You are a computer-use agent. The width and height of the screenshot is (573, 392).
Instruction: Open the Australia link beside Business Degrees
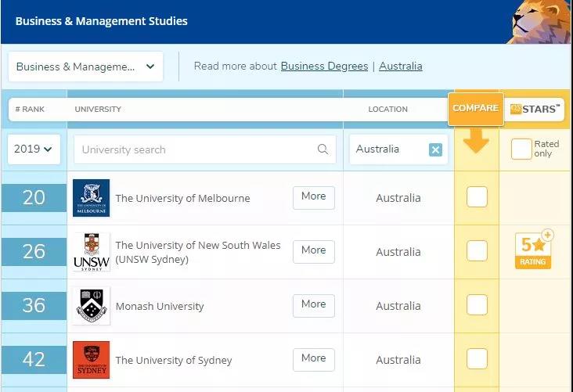pos(401,67)
